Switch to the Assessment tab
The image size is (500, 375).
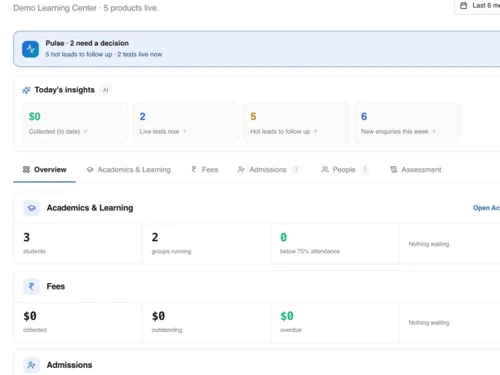click(416, 170)
